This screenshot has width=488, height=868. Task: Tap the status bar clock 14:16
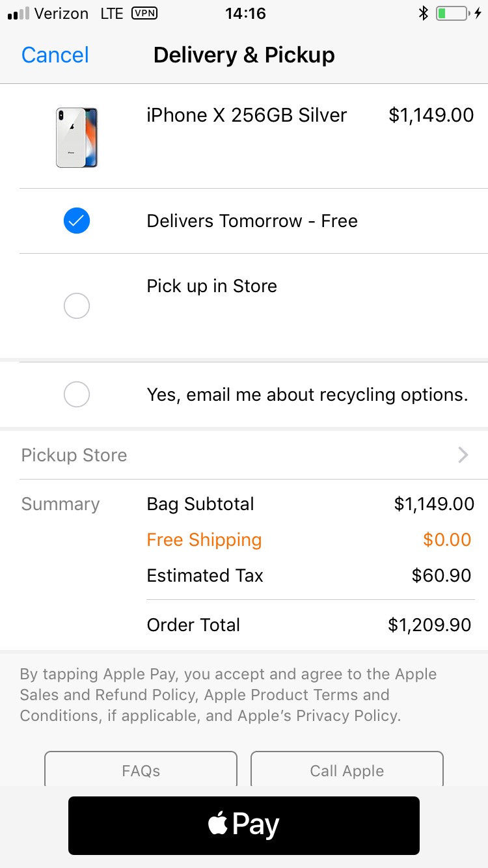pyautogui.click(x=245, y=13)
